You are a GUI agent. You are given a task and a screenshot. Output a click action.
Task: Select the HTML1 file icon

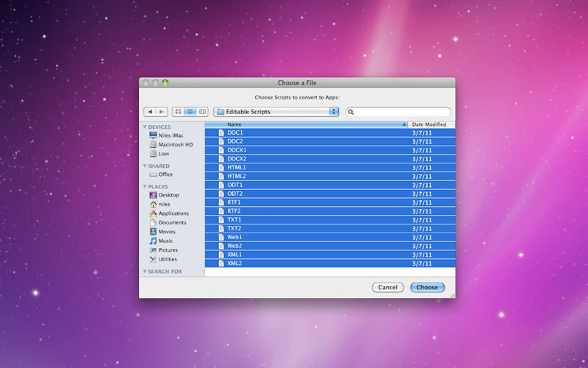click(x=221, y=168)
